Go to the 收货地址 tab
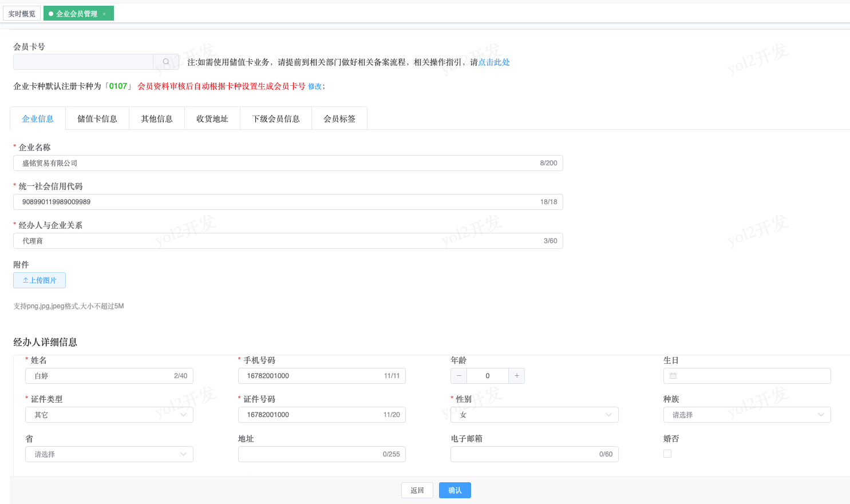850x504 pixels. 212,118
